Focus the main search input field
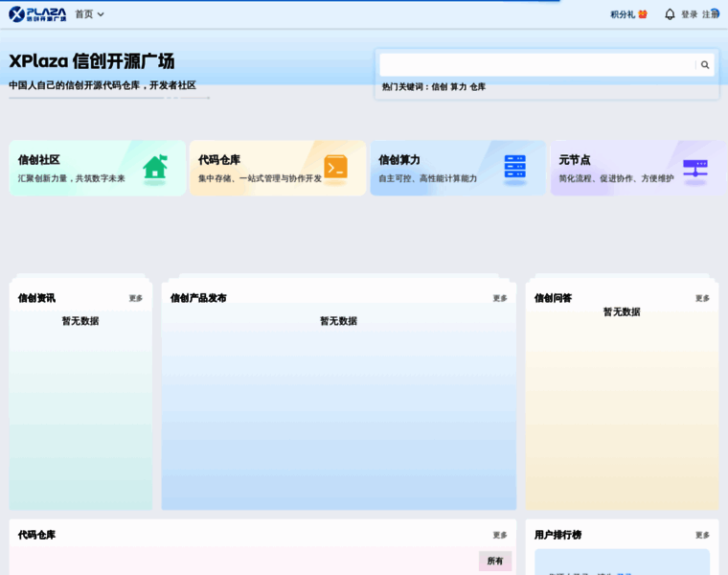The height and width of the screenshot is (575, 728). click(537, 65)
